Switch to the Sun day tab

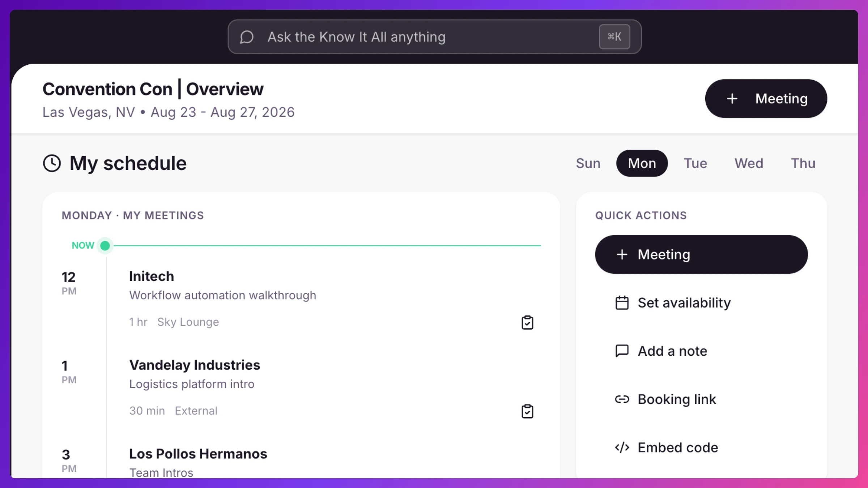coord(588,163)
